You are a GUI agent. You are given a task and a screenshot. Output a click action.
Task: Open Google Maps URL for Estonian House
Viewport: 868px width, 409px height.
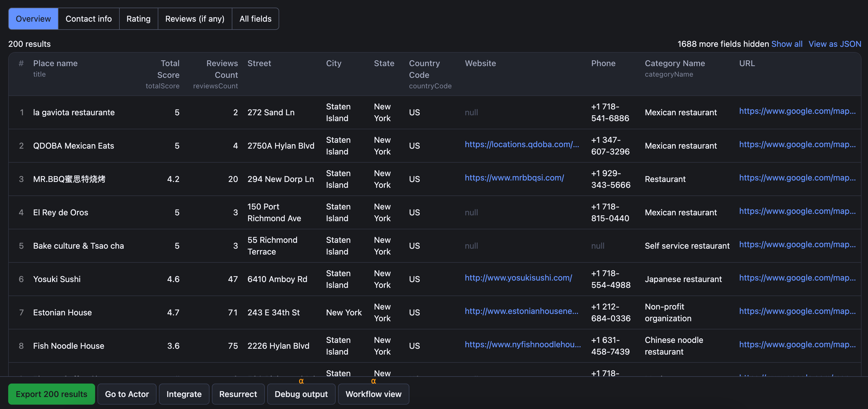click(797, 311)
